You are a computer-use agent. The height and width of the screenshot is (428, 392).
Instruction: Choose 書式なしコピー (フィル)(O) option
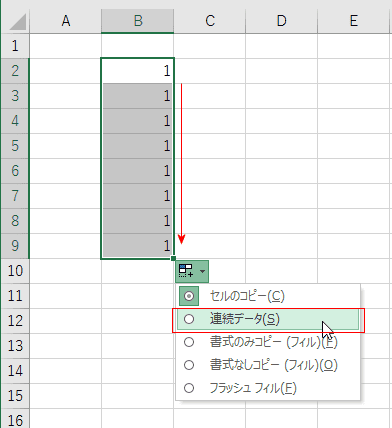pos(273,365)
